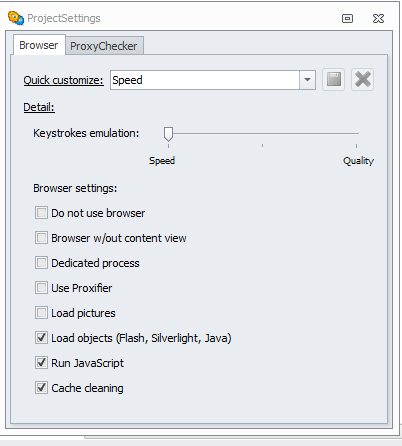Check the Use Proxifier box

pos(41,288)
